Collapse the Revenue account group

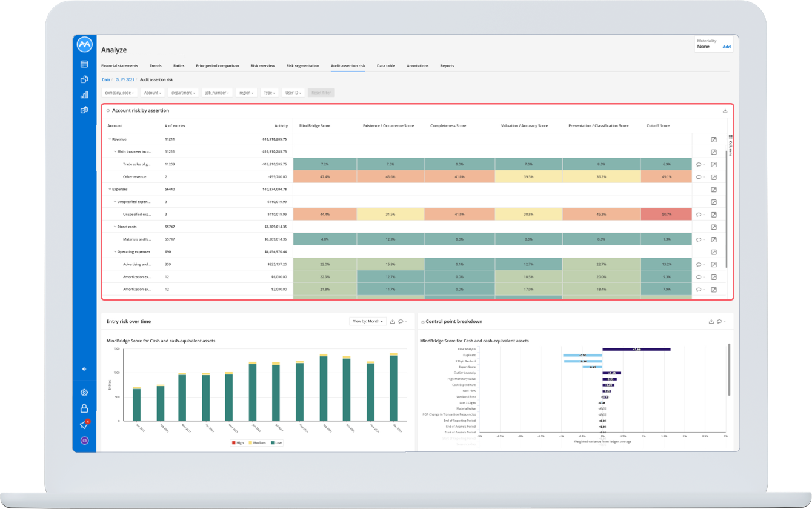(x=110, y=139)
